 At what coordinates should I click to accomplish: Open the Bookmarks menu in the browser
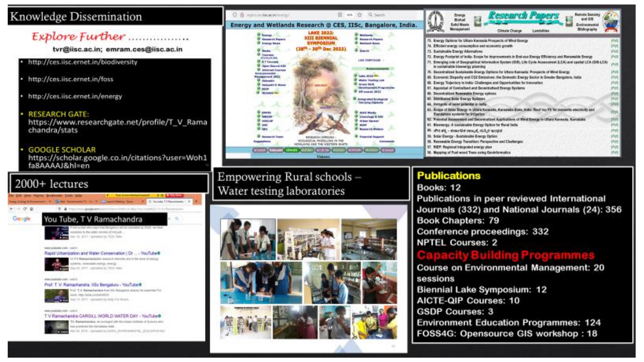coord(54,195)
